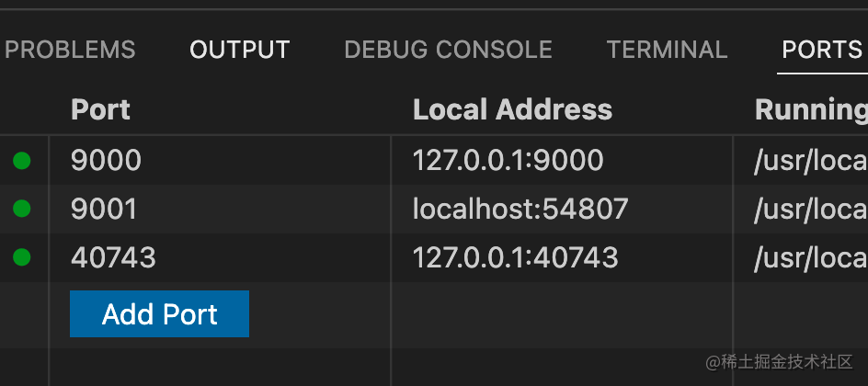Open the localhost:54807 local address

coord(521,209)
